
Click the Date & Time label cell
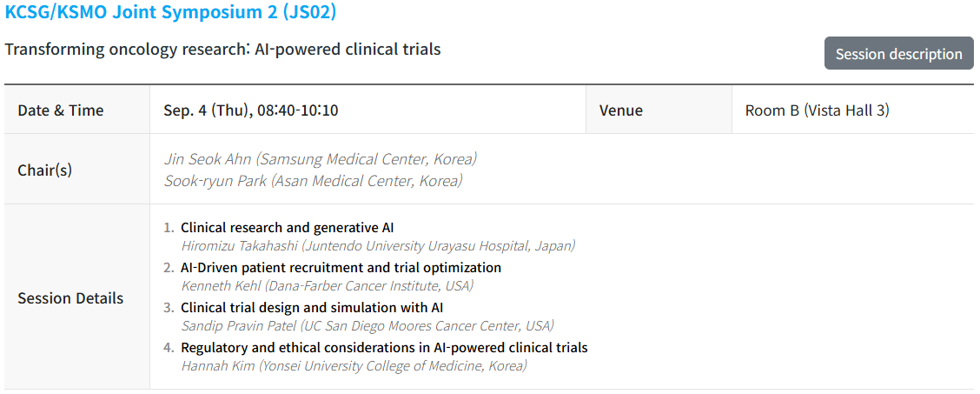pyautogui.click(x=76, y=110)
